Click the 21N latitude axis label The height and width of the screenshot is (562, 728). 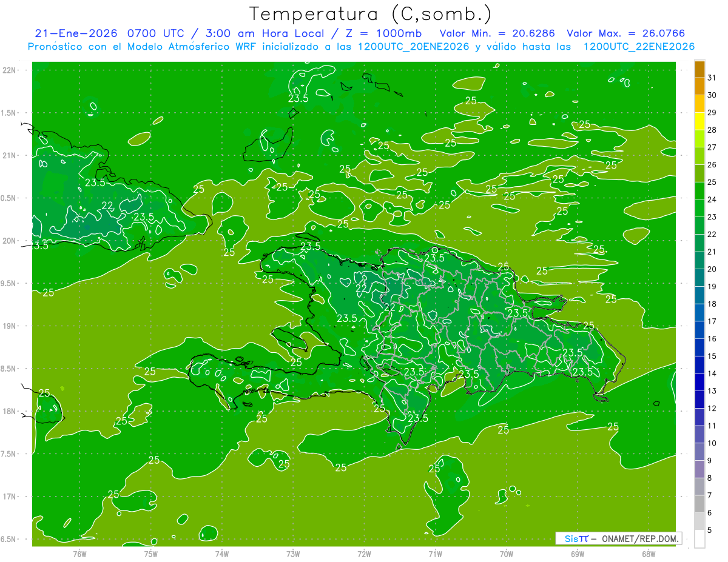(9, 156)
